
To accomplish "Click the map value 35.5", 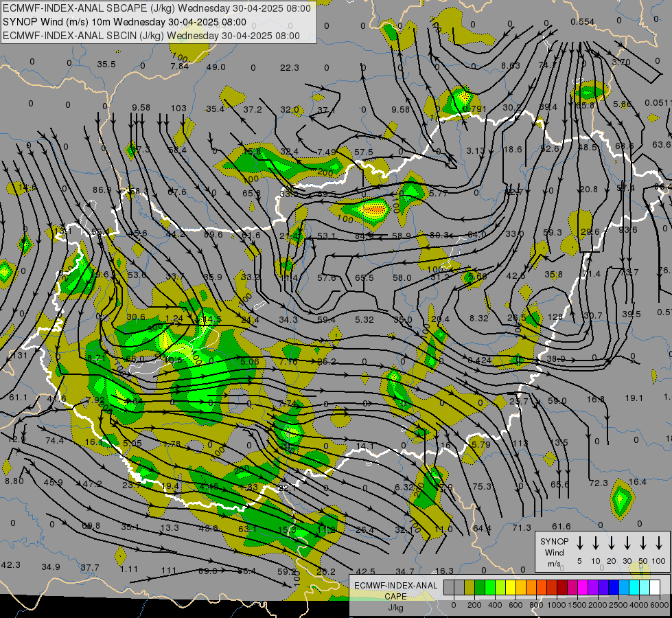I will tap(106, 65).
